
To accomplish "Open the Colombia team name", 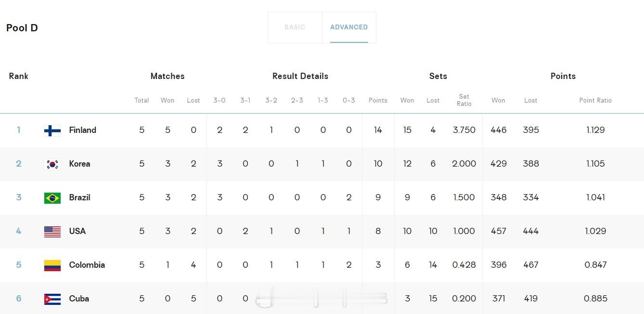I will pos(87,265).
